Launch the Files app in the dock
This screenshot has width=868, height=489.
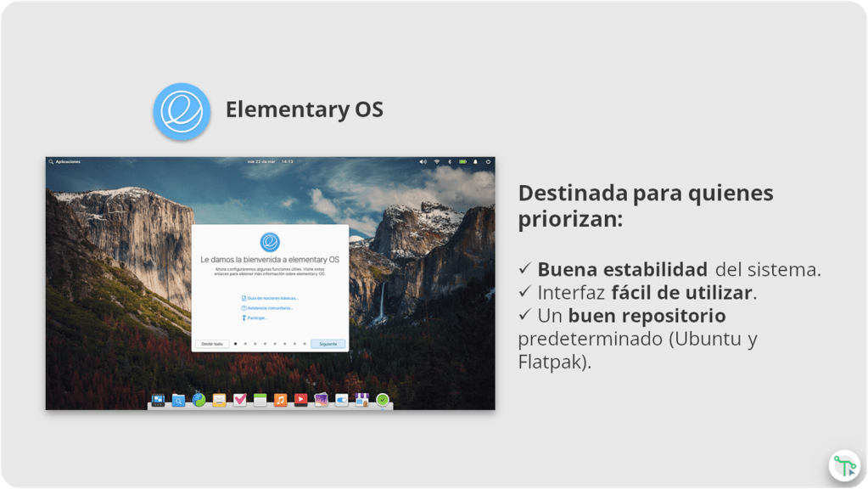point(178,400)
